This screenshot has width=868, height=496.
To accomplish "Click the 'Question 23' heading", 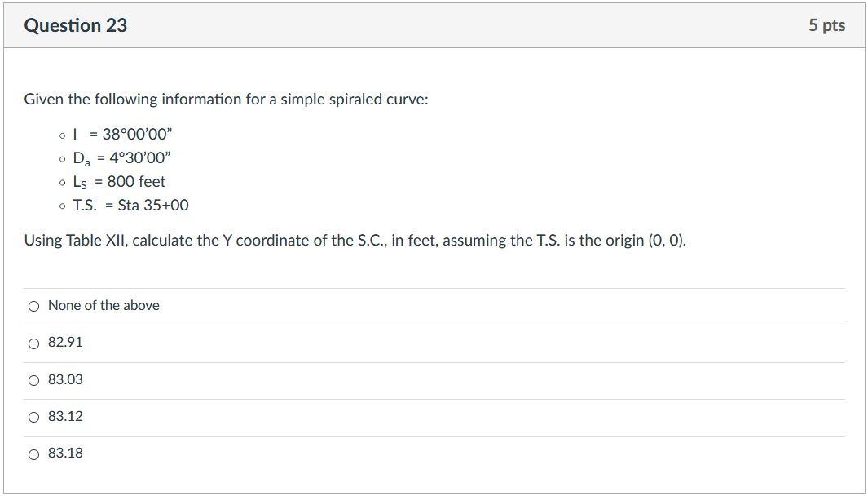I will coord(75,25).
